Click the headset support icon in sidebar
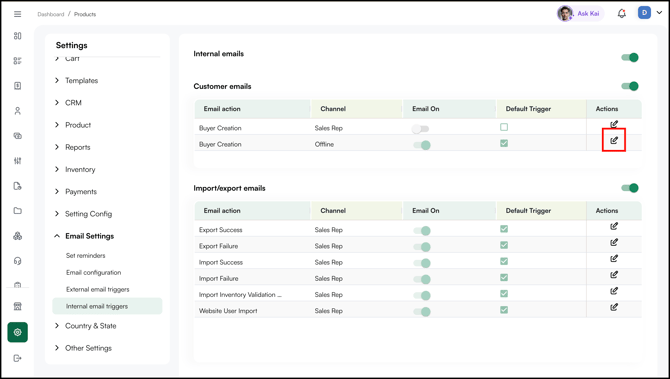 18,261
